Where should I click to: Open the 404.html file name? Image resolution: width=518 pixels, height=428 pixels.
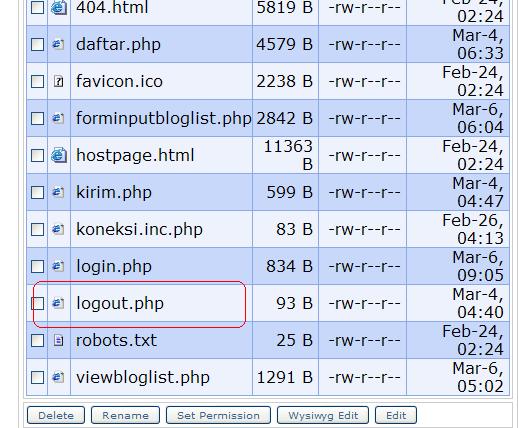[x=112, y=7]
